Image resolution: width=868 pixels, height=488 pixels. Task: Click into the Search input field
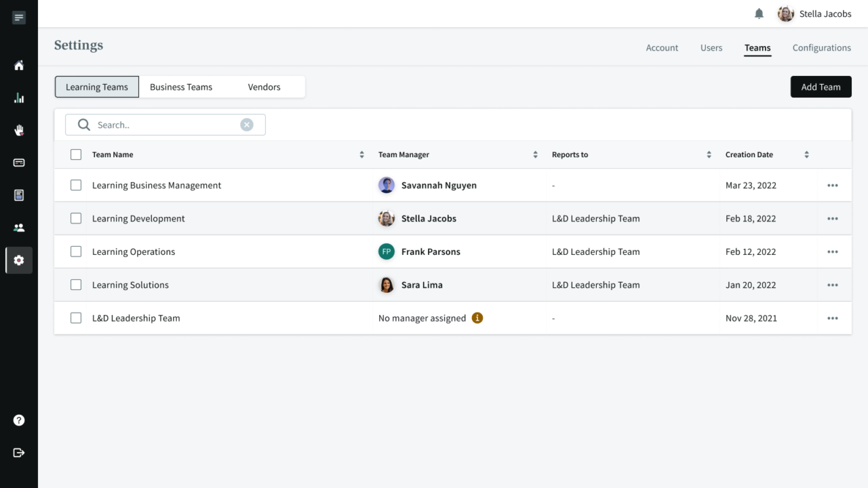166,125
